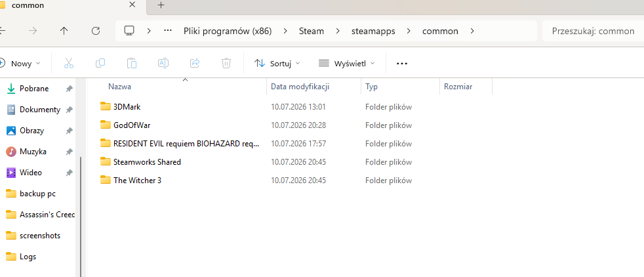Click the 3DMark folder icon
Viewport: 644px width, 277px height.
coord(106,106)
